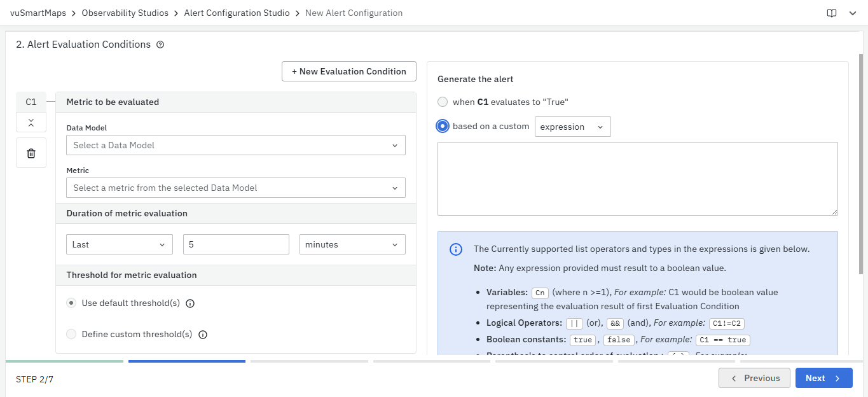Collapse the C1 condition panel
Viewport: 868px width, 397px height.
coord(31,122)
